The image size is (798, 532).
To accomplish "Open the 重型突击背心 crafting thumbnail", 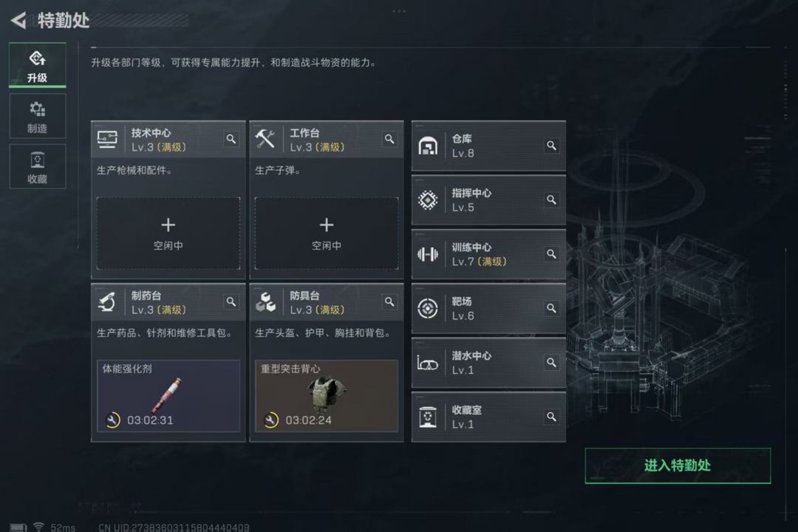I will pyautogui.click(x=327, y=396).
